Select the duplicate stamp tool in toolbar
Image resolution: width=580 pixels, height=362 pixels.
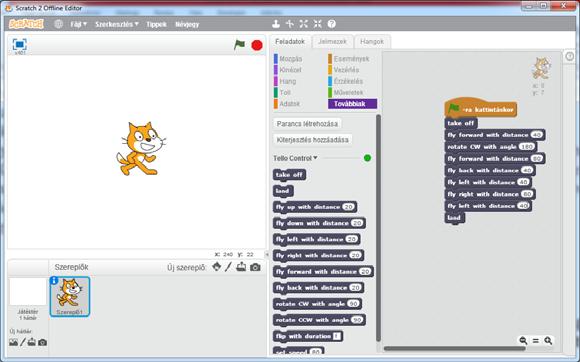276,24
